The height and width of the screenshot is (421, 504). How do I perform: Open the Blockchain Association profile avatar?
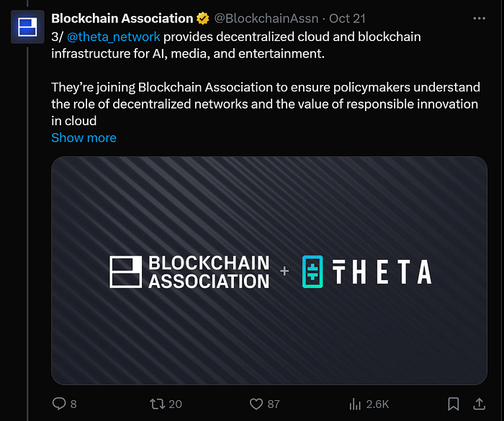tap(28, 29)
